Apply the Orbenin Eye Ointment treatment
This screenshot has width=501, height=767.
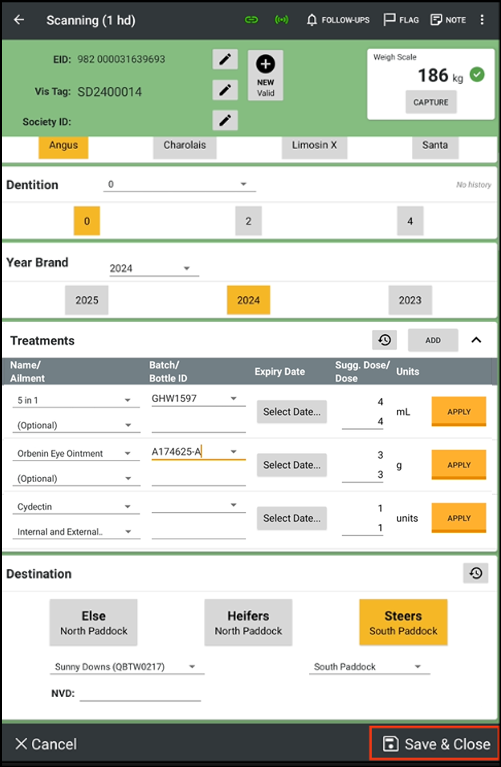tap(458, 465)
